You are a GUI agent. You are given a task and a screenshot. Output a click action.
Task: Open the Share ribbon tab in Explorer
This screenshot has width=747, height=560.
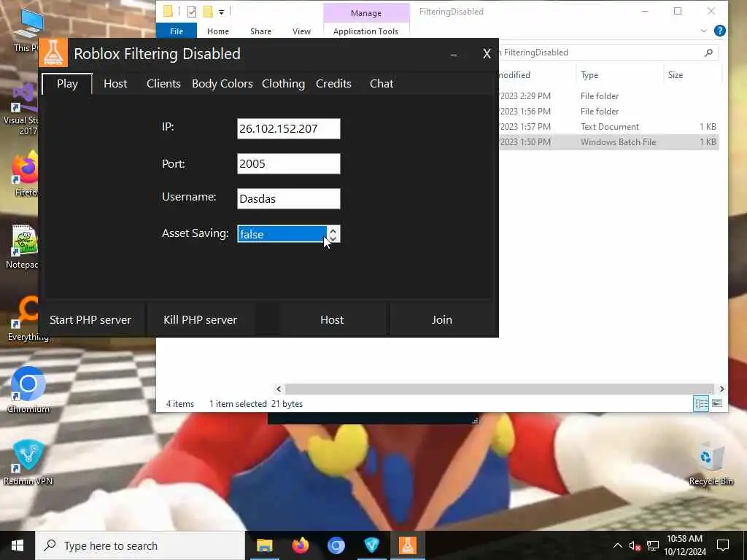click(260, 31)
